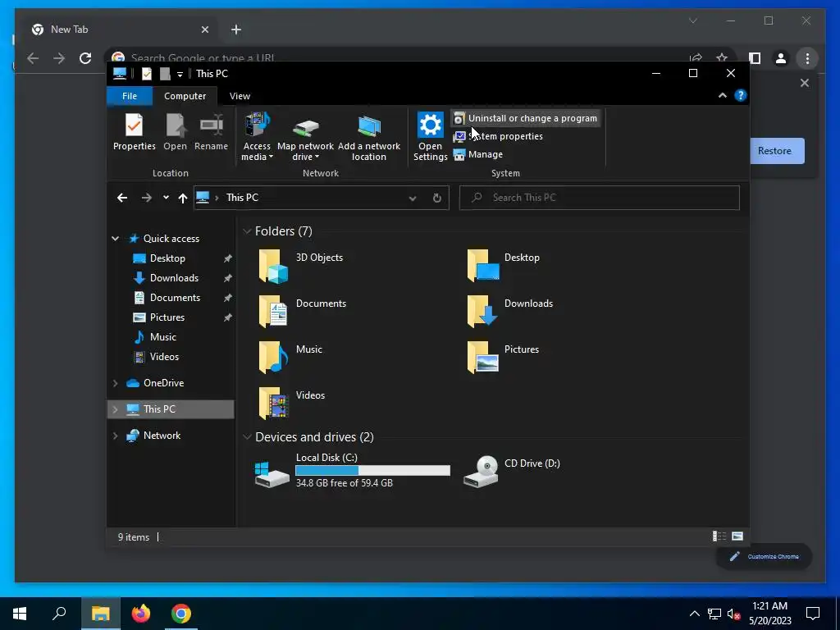Select the Documents folder in Folders
The height and width of the screenshot is (630, 840).
pos(303,311)
